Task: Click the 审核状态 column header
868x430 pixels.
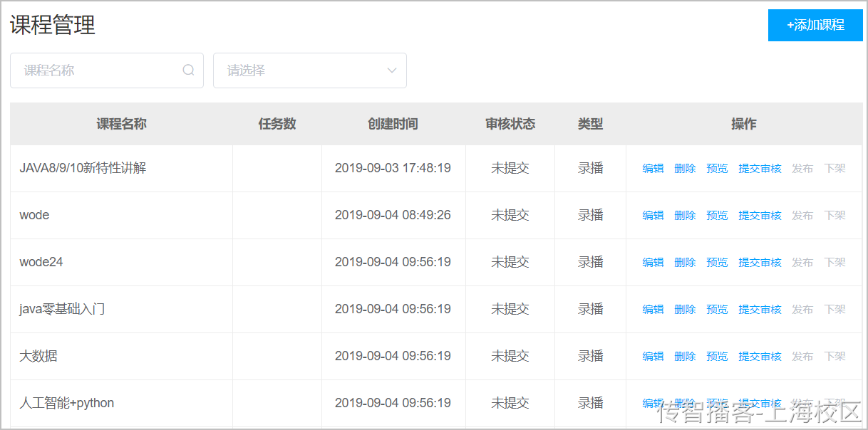Action: [510, 124]
